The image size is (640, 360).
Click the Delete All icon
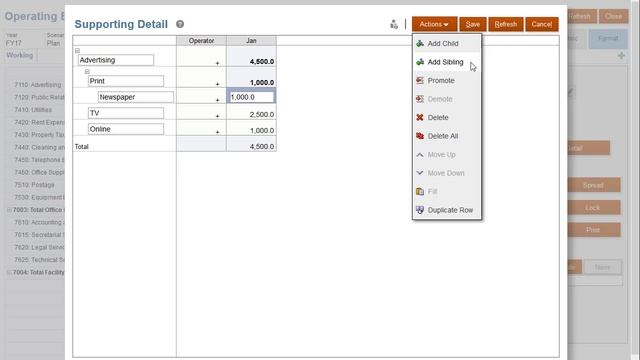[x=420, y=136]
